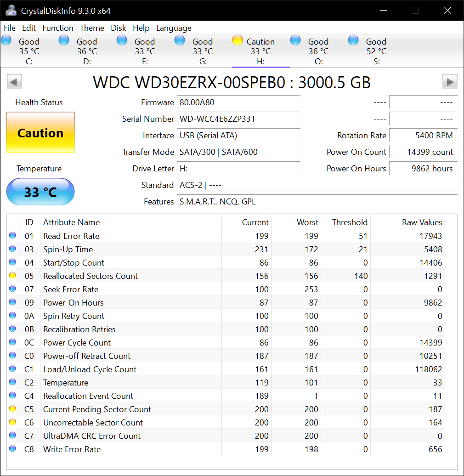Click the blue dot of Recalibration Retries row

pos(12,329)
